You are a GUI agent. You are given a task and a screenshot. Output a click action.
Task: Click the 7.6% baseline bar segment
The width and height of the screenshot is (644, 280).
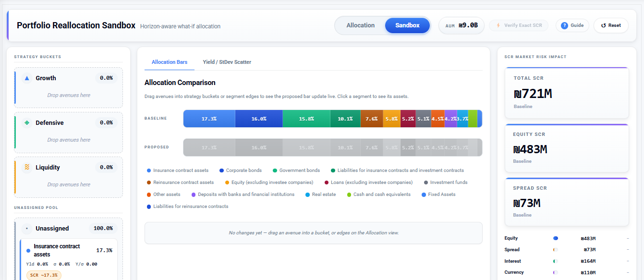point(371,119)
